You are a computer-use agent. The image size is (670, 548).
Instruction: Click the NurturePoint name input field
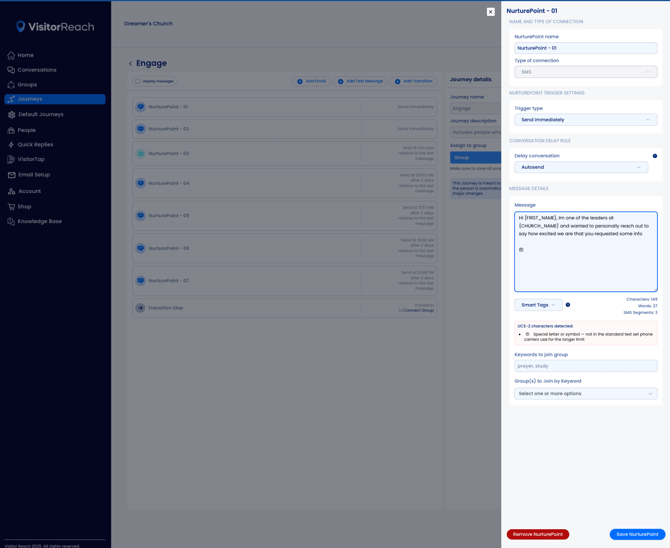(585, 48)
